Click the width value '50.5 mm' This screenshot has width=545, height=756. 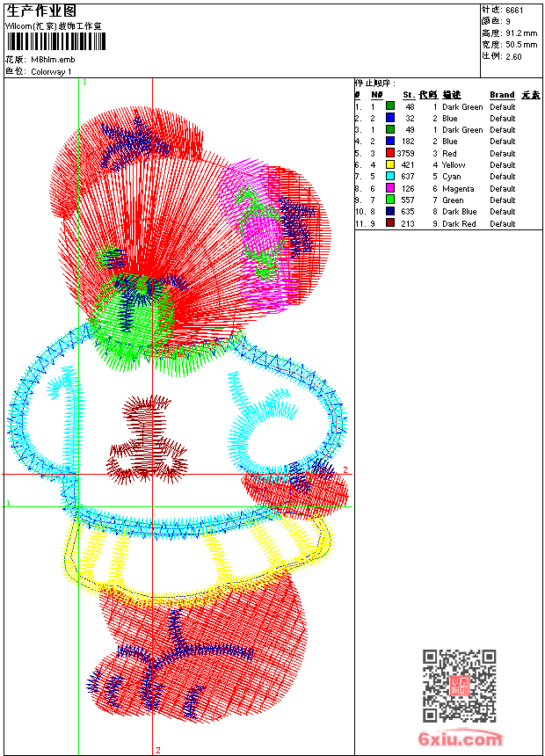[521, 44]
